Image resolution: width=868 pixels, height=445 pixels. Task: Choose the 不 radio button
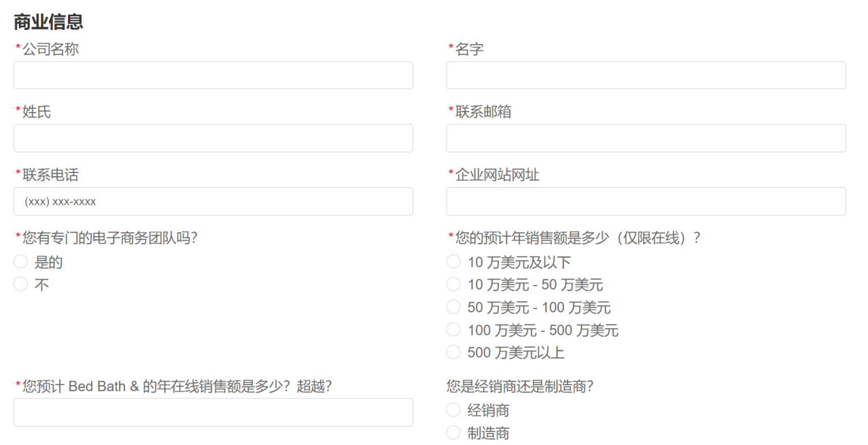pyautogui.click(x=21, y=284)
